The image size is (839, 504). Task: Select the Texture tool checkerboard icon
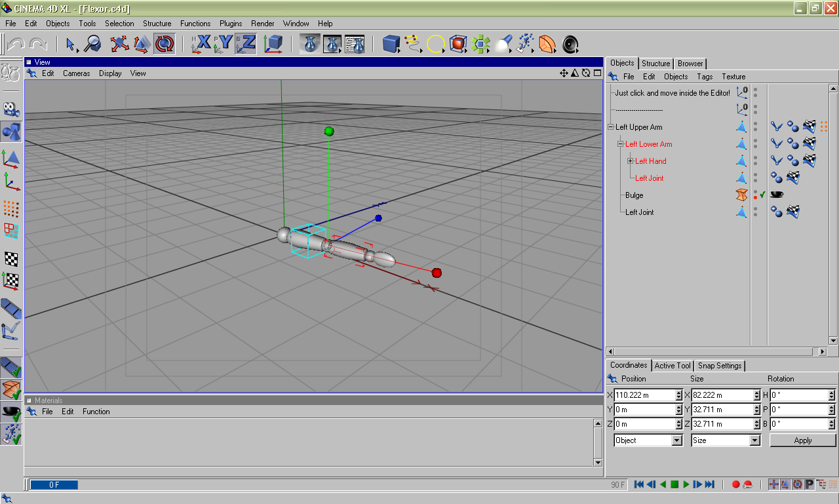pos(11,260)
